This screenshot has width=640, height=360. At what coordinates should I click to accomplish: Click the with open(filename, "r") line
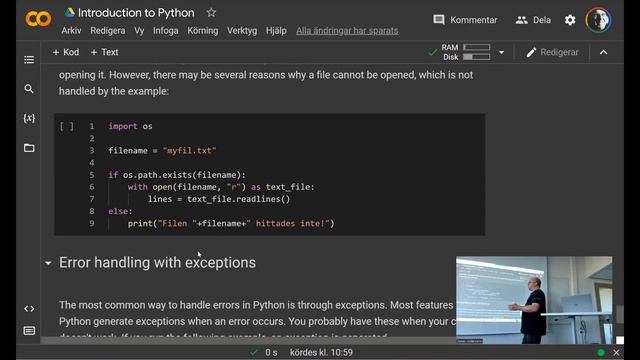tap(221, 187)
